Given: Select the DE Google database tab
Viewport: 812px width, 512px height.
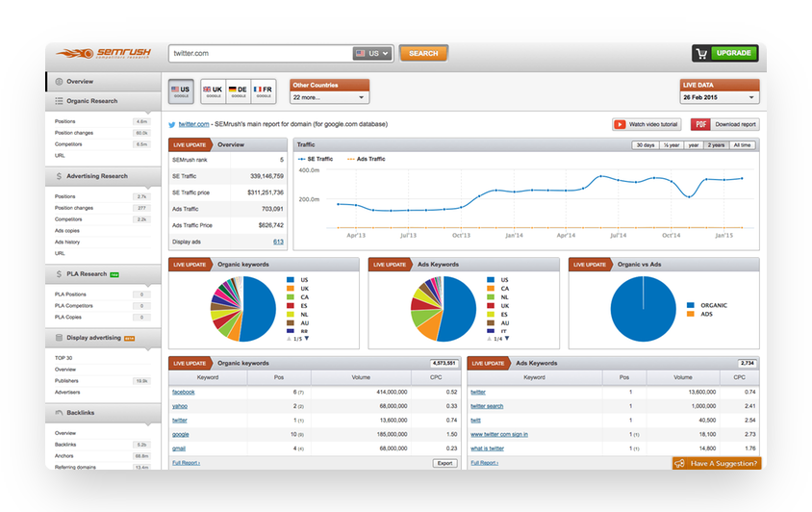Looking at the screenshot, I should coord(239,91).
